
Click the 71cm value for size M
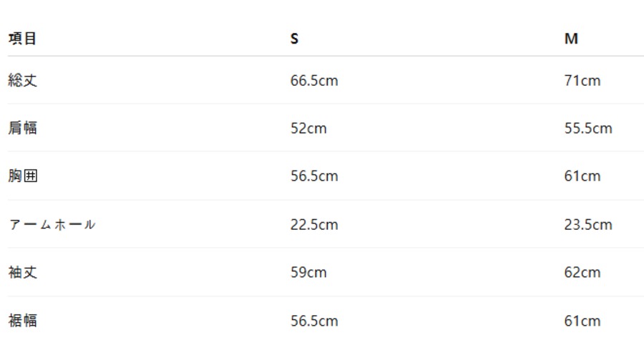point(582,80)
